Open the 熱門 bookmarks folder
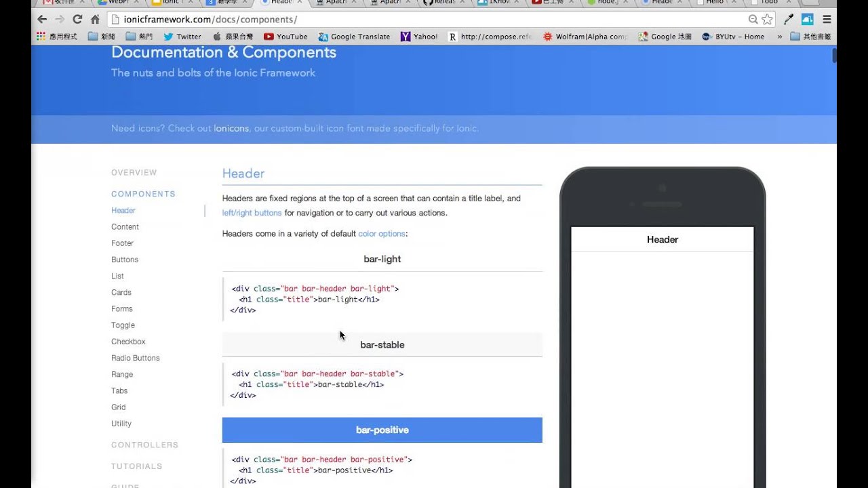 point(139,37)
